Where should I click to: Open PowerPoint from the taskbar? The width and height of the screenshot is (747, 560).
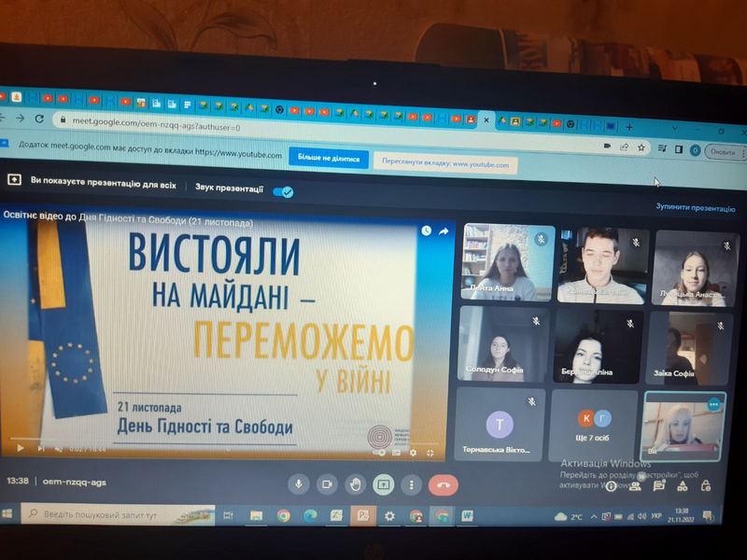363,516
